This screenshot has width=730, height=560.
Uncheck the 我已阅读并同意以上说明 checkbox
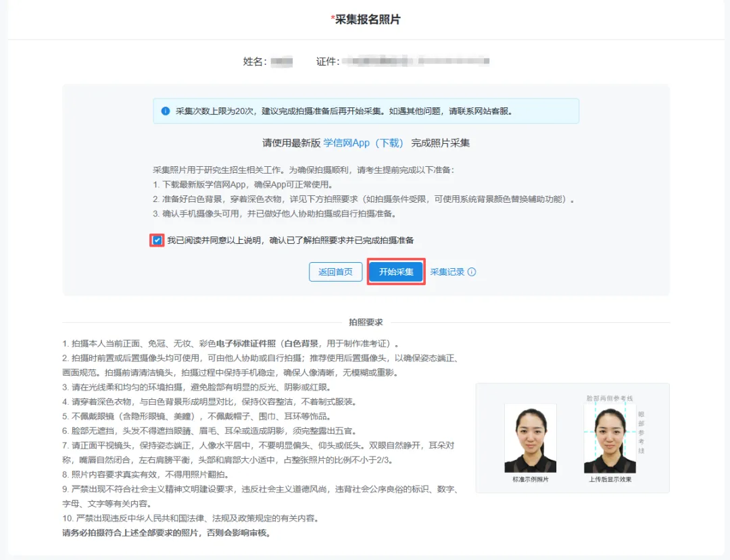[157, 240]
